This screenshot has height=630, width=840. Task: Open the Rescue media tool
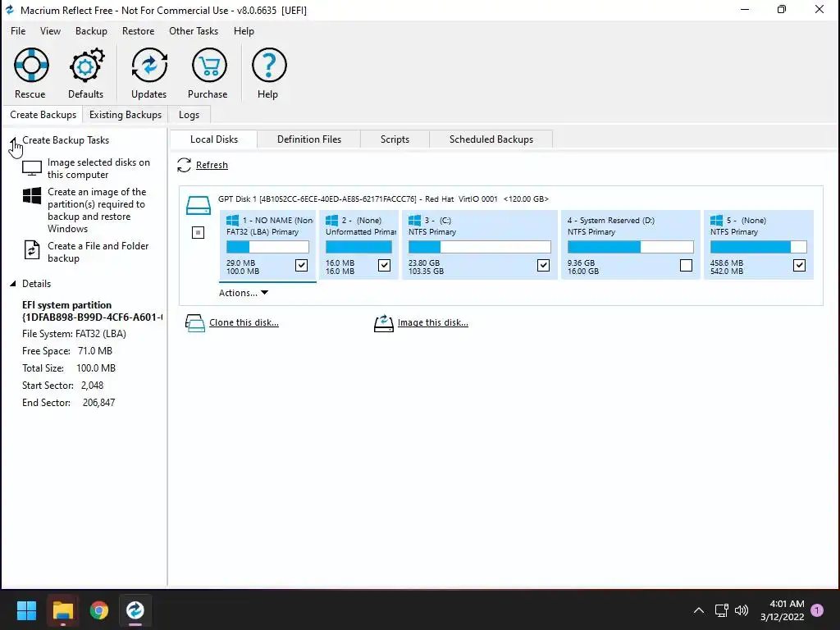coord(31,66)
